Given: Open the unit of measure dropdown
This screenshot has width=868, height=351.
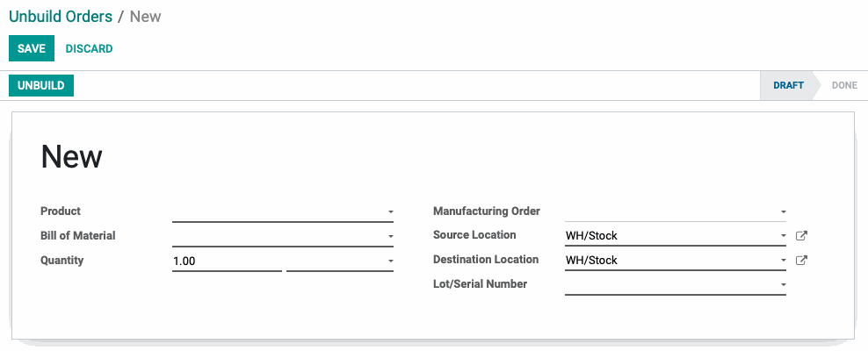Looking at the screenshot, I should [340, 261].
